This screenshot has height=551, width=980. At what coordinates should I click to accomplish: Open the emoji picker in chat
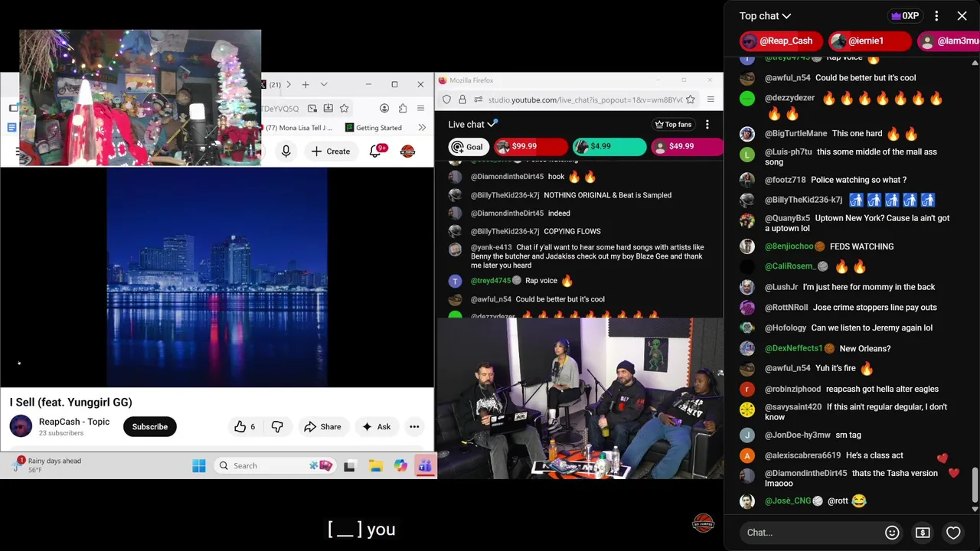(892, 533)
